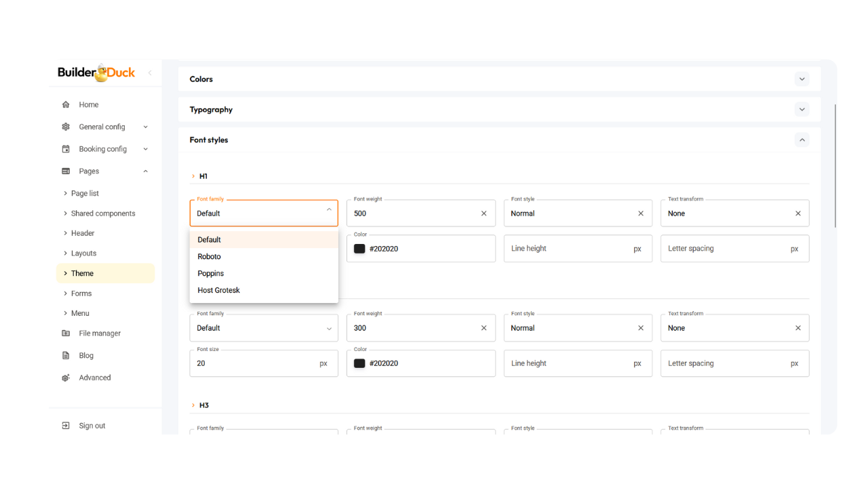The width and height of the screenshot is (868, 488).
Task: Click the Advanced settings icon
Action: tap(66, 378)
